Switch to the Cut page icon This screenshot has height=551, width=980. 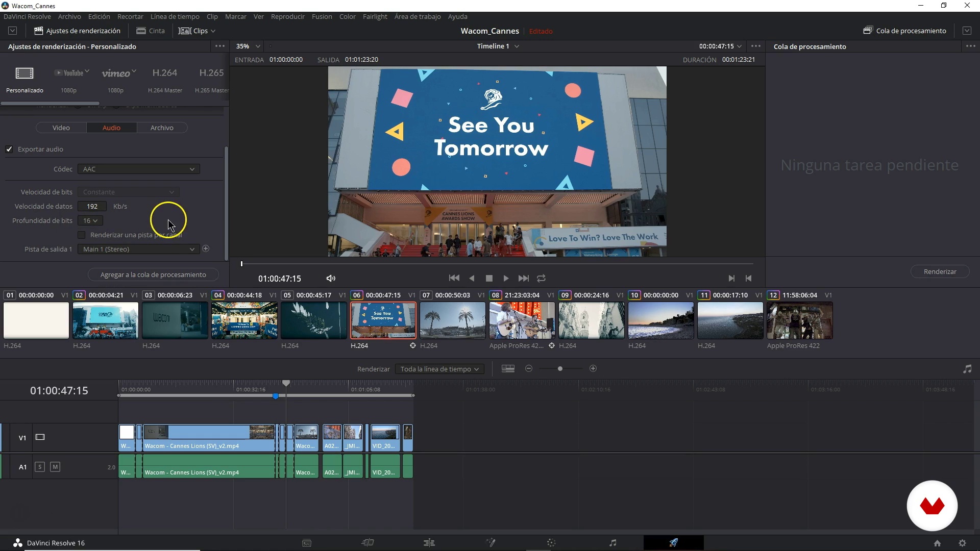coord(368,543)
